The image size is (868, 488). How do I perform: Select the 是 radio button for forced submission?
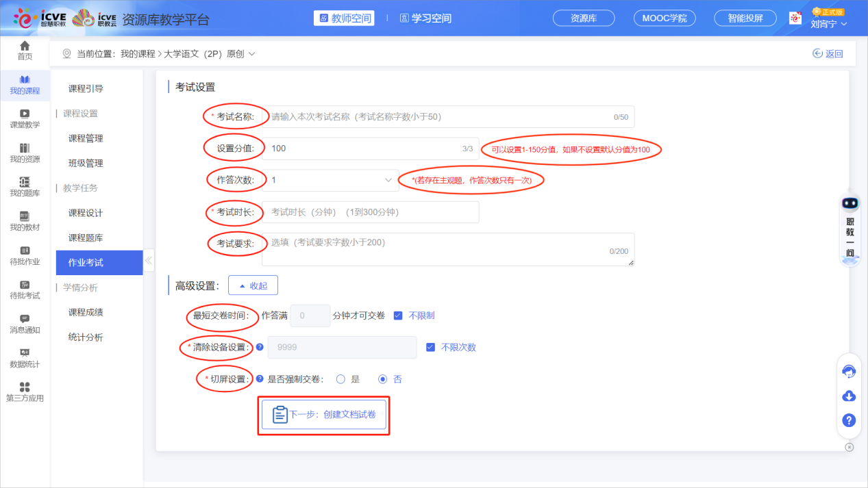340,379
